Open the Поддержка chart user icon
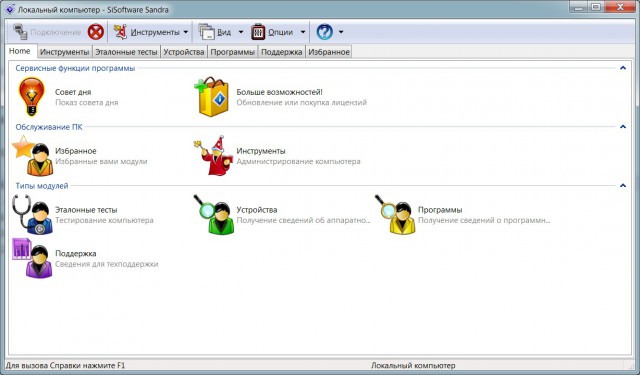Image resolution: width=640 pixels, height=375 pixels. [x=33, y=258]
